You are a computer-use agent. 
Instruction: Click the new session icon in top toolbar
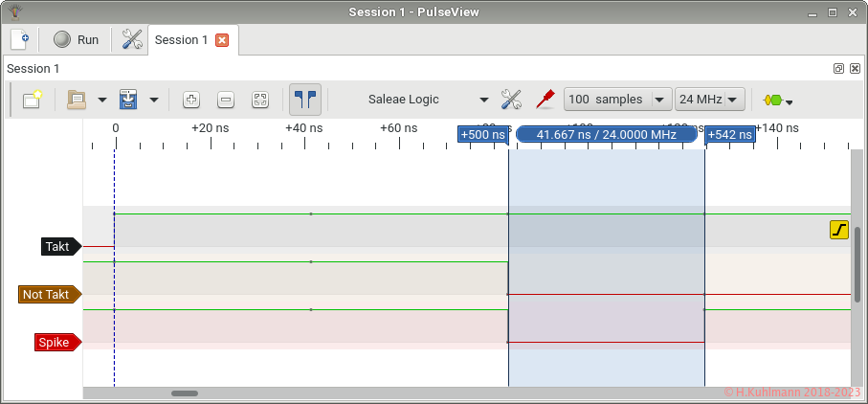click(19, 40)
